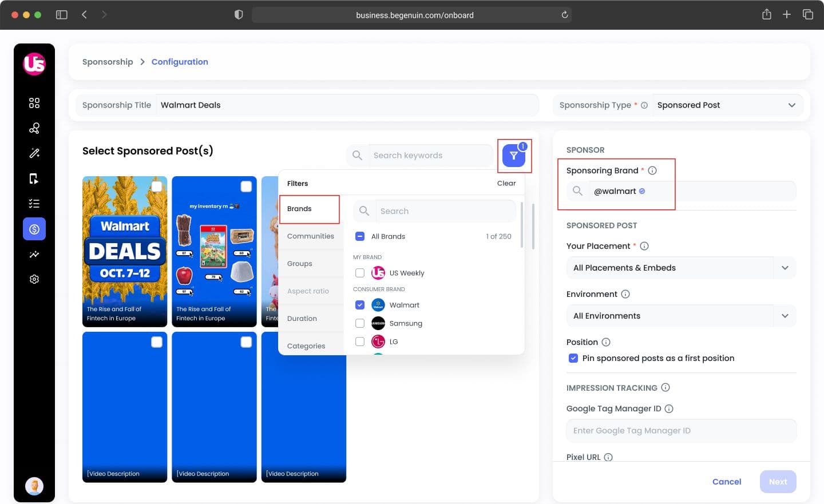Select the magic wand icon in sidebar
The height and width of the screenshot is (504, 824).
click(x=34, y=153)
